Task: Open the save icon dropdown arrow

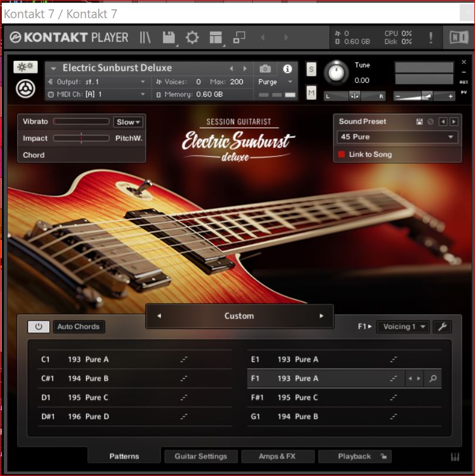Action: [x=177, y=46]
